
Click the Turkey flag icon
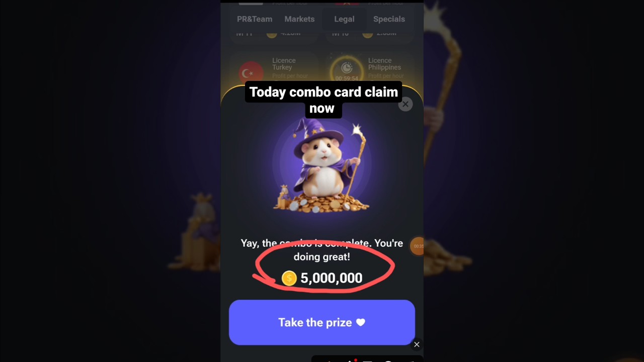[x=251, y=73]
